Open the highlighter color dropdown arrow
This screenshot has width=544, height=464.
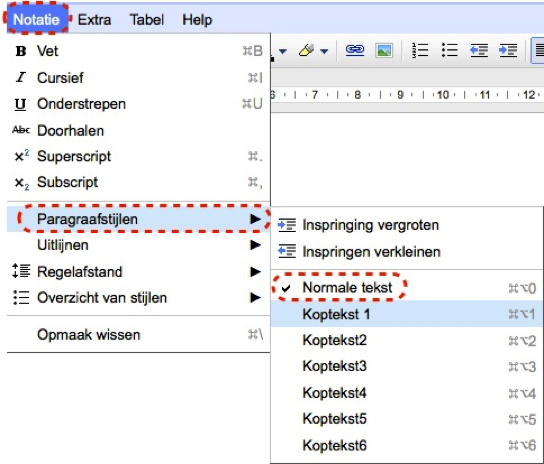tap(324, 51)
